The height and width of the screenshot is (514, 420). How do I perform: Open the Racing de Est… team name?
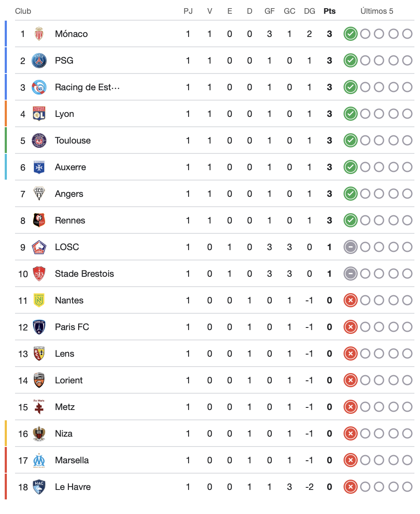click(x=87, y=87)
